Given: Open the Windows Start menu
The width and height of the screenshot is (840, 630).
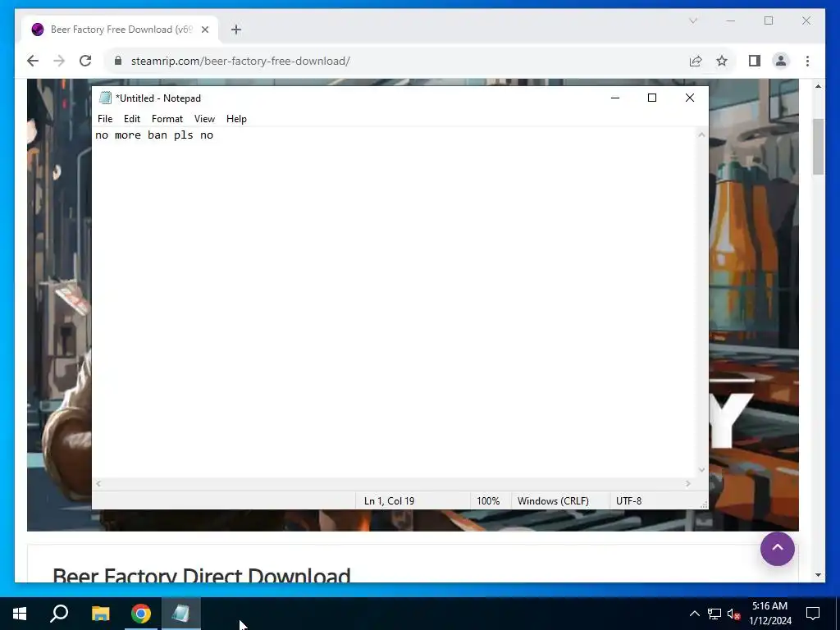Looking at the screenshot, I should [20, 614].
